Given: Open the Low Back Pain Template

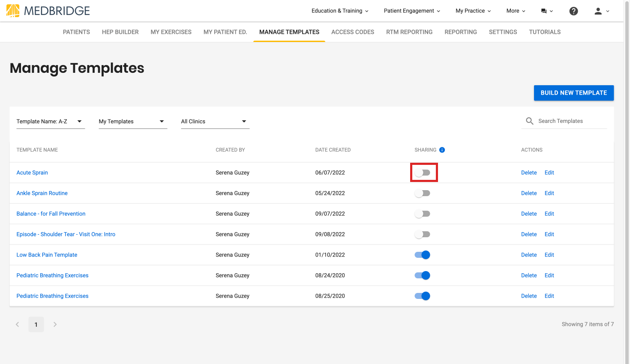Looking at the screenshot, I should 47,255.
